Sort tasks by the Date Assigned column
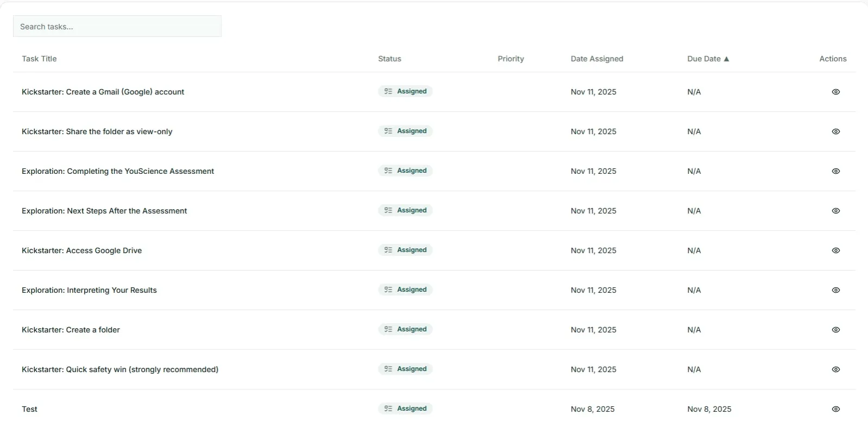 pyautogui.click(x=596, y=59)
